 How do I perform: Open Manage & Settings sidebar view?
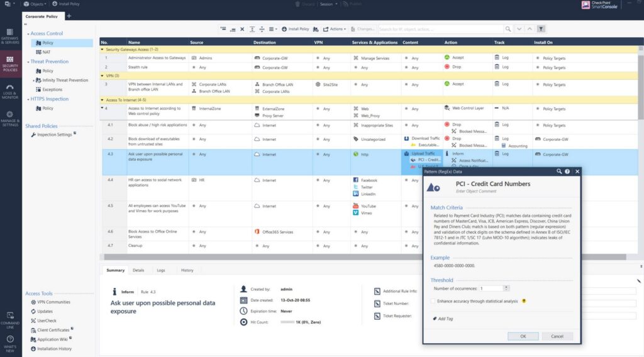click(10, 119)
